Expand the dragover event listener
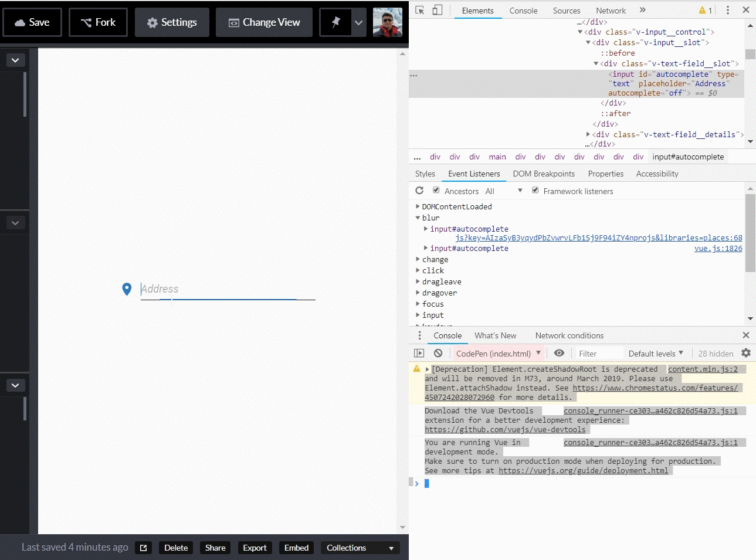 [418, 293]
